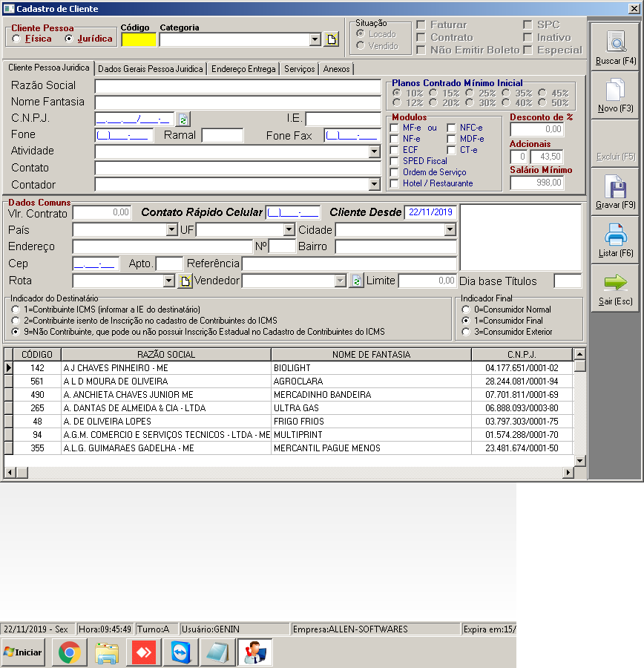Check the SPED Fiscal module checkbox
This screenshot has width=644, height=668.
point(394,161)
